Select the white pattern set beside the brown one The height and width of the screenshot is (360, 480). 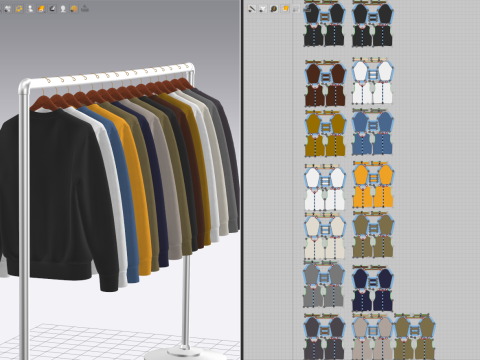click(373, 81)
